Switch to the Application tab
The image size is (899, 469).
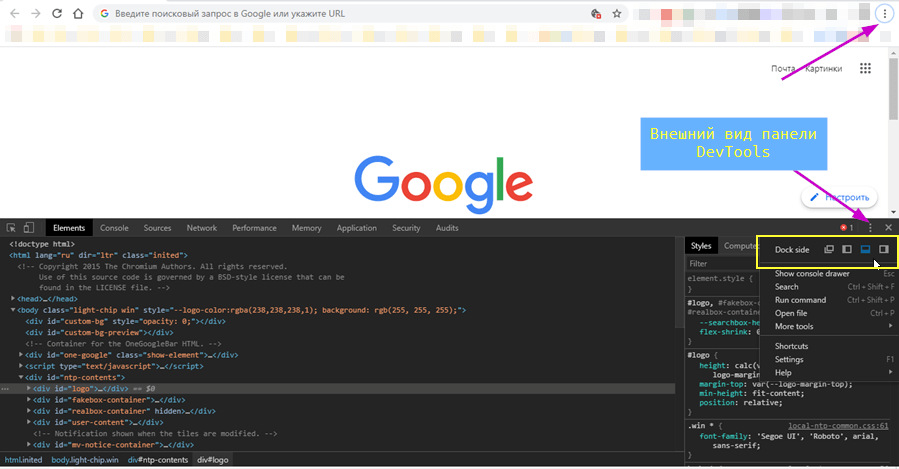[357, 228]
